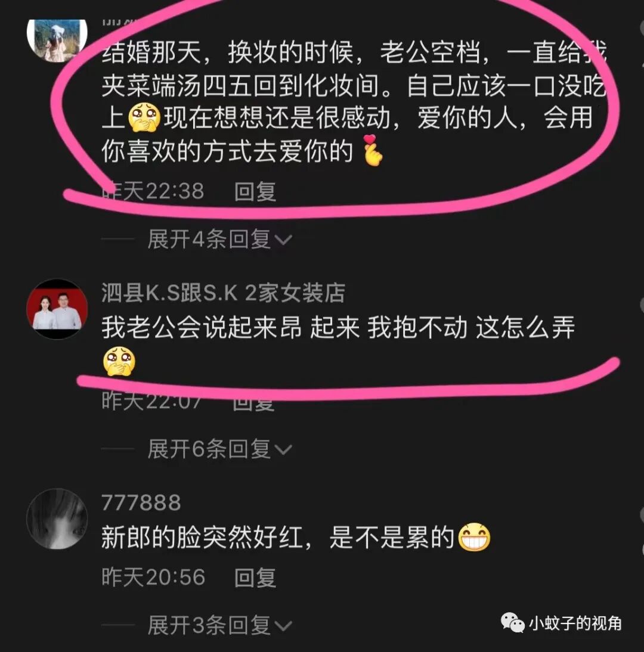Expand 展开4条回复 under the first comment
This screenshot has width=644, height=652.
point(219,240)
